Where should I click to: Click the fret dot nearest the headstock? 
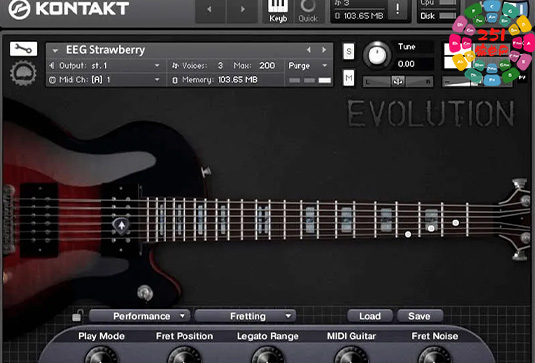[456, 223]
